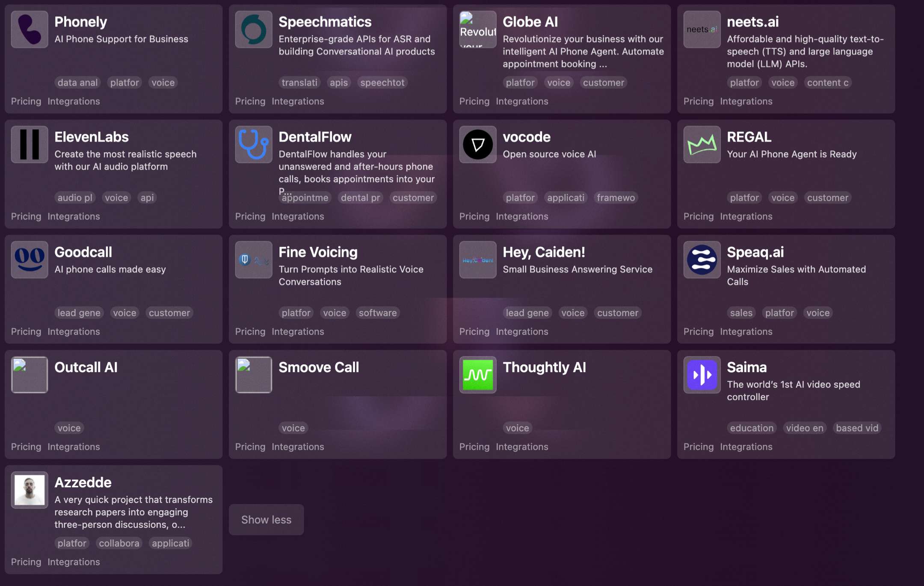Click the Saima purple play-speed icon
The height and width of the screenshot is (586, 924).
(702, 375)
